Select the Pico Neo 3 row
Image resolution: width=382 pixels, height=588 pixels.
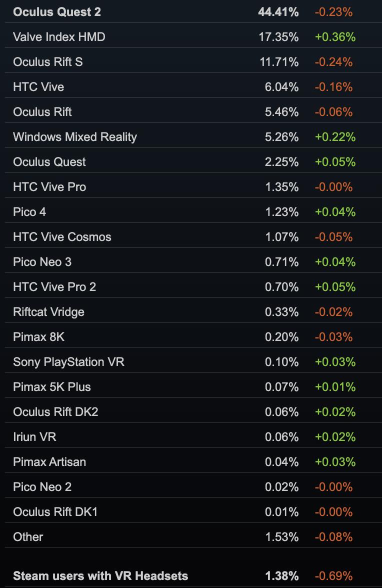click(42, 262)
